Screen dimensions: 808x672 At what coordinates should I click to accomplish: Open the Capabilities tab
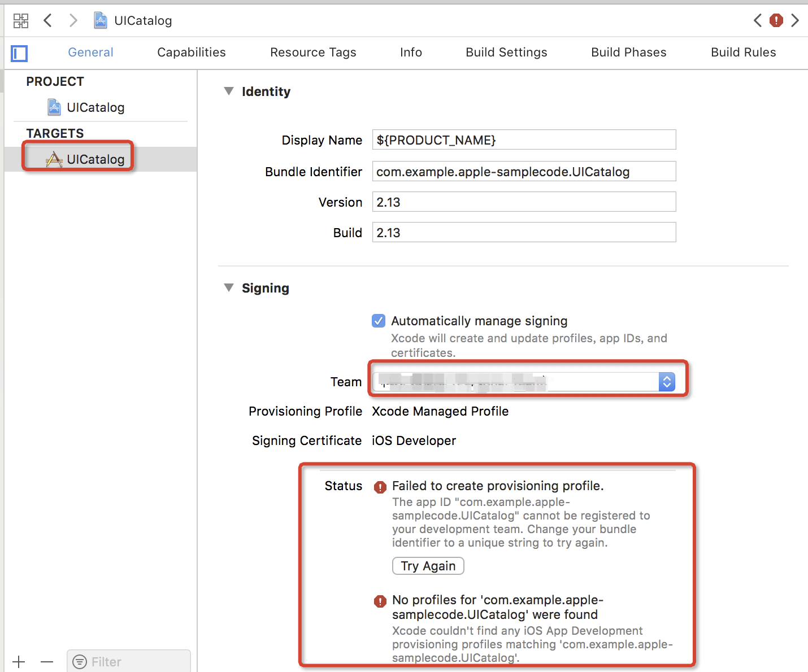[192, 53]
